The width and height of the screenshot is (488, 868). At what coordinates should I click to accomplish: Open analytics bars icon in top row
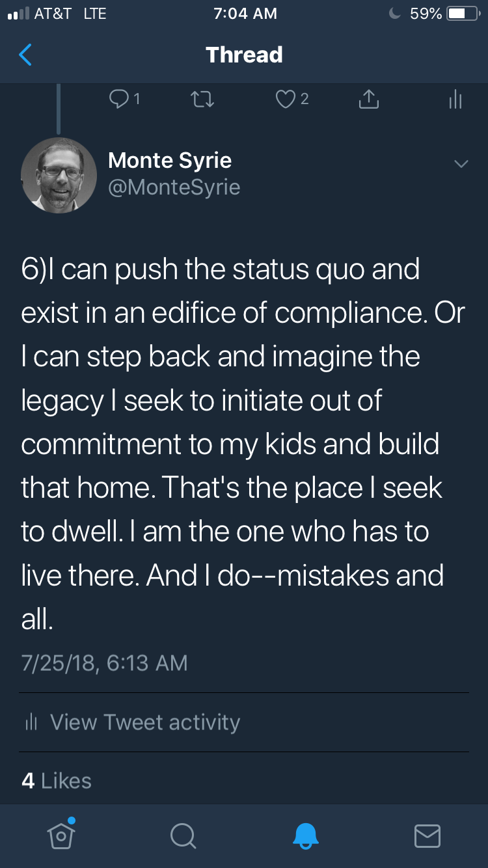coord(455,99)
